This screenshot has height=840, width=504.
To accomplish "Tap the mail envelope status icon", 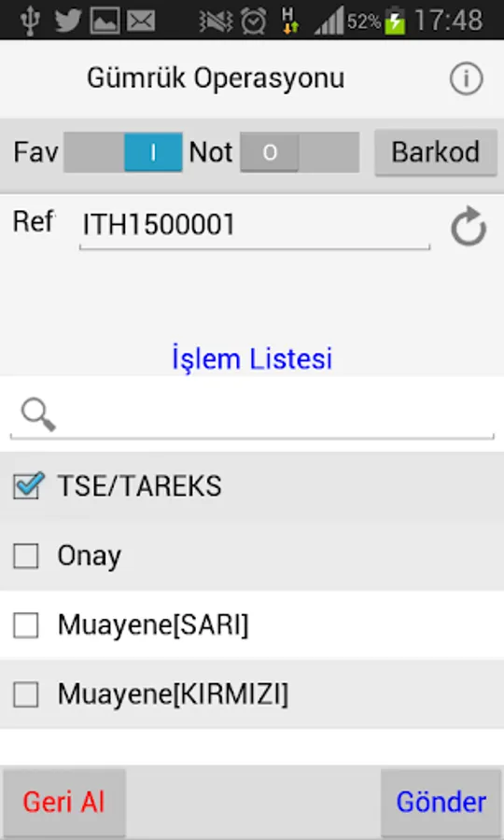I will point(141,21).
